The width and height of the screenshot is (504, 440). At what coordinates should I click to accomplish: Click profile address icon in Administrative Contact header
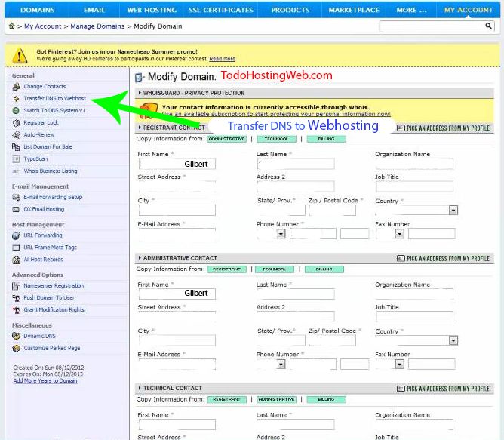(401, 258)
